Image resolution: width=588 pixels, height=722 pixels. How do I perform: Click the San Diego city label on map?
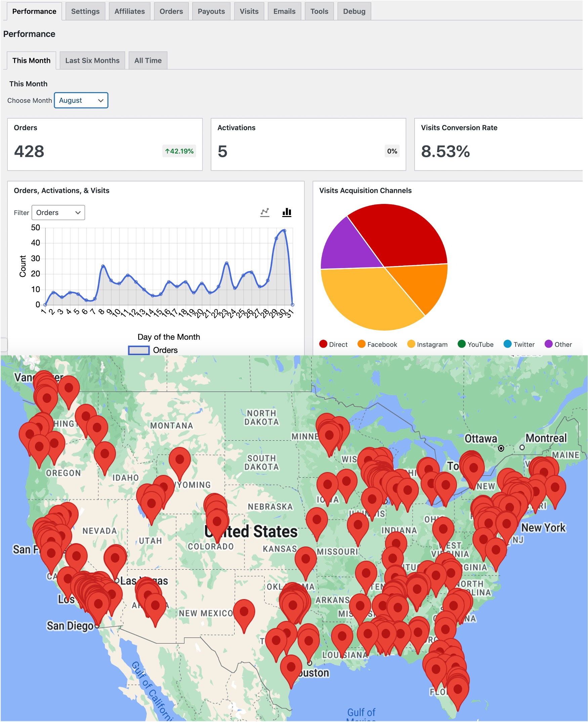pyautogui.click(x=70, y=626)
